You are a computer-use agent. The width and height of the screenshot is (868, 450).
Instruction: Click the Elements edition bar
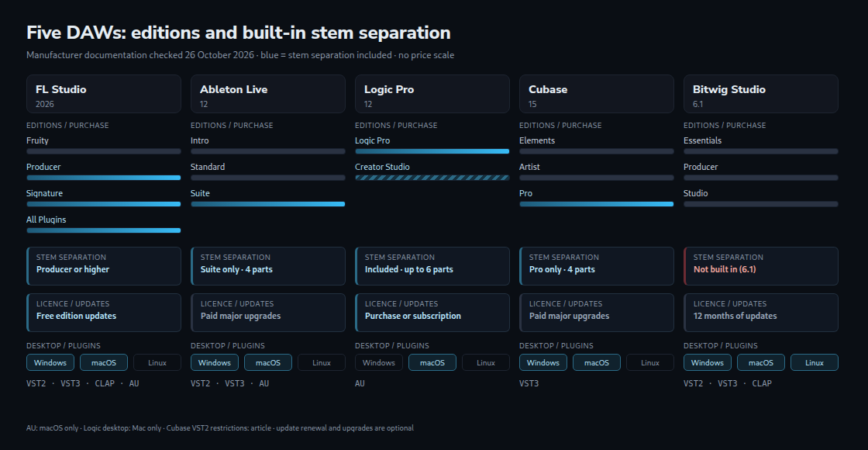tap(597, 151)
